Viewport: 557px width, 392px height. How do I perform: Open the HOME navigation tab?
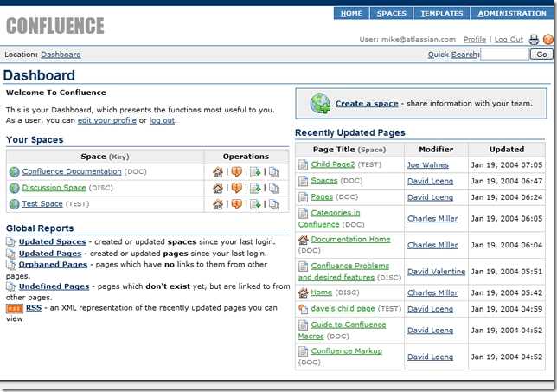pos(351,14)
